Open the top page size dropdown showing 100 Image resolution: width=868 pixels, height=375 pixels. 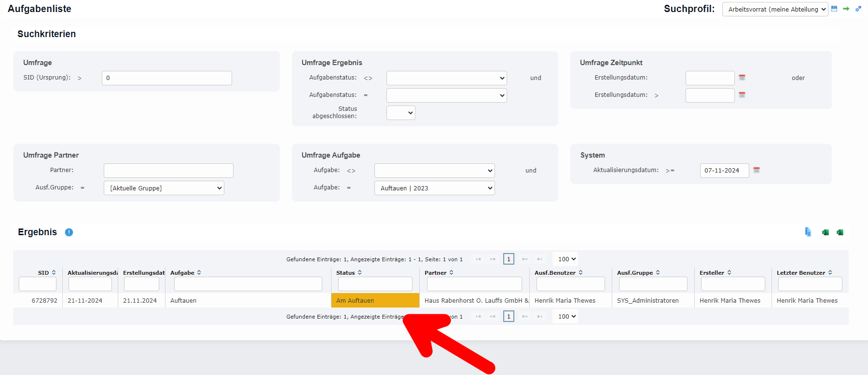coord(567,259)
